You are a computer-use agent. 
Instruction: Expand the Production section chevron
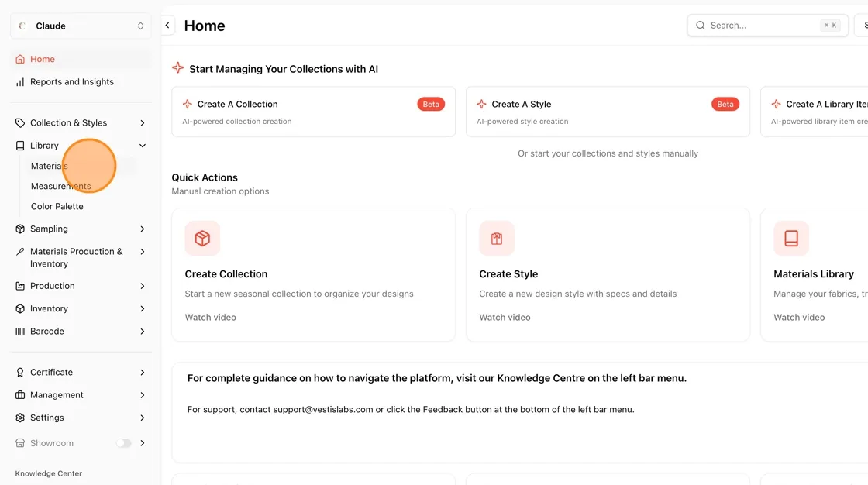pyautogui.click(x=143, y=286)
